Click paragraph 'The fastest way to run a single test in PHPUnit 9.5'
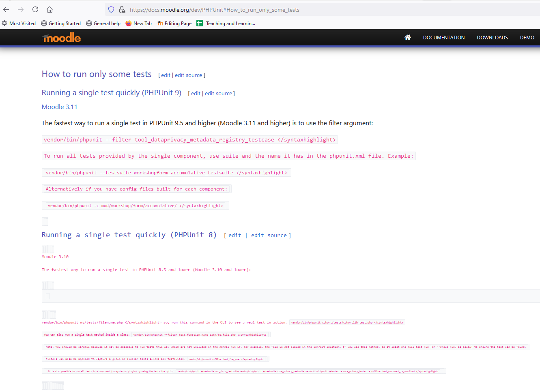540x392 pixels. coord(207,123)
